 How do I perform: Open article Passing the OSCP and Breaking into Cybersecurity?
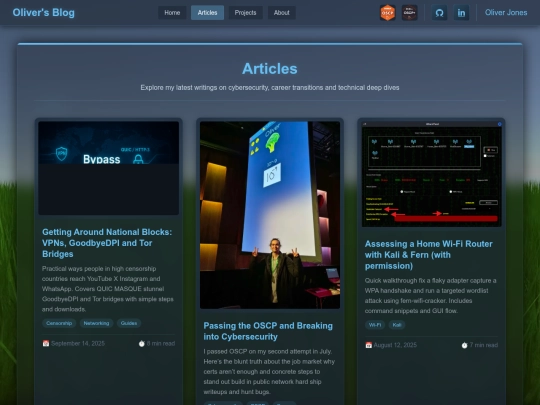coord(268,331)
